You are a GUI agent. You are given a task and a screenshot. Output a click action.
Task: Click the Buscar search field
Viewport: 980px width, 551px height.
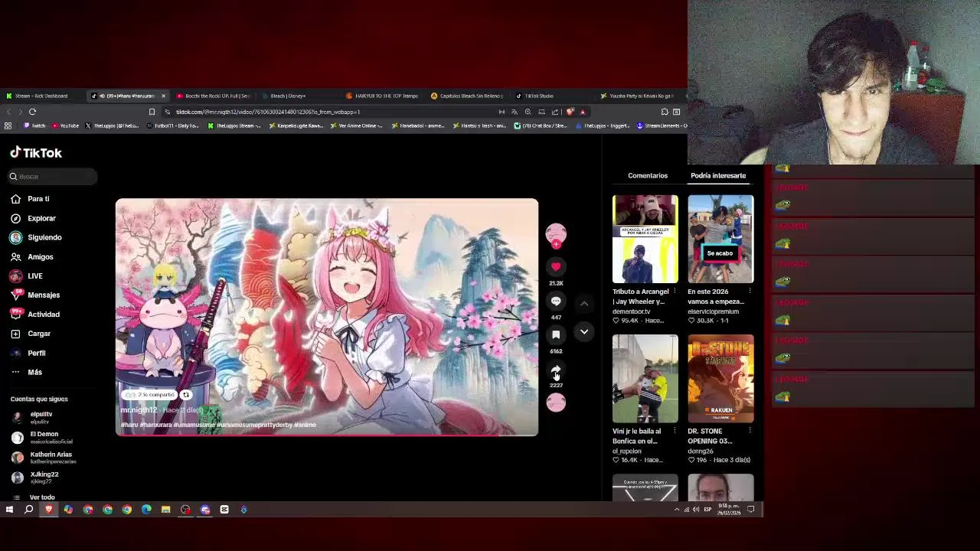(53, 177)
